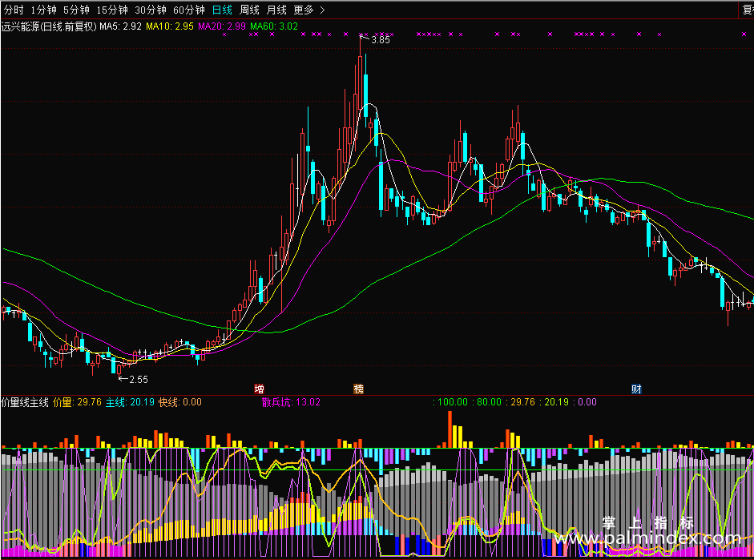Click the 价量线主线 indicator name
This screenshot has width=754, height=560.
click(25, 402)
